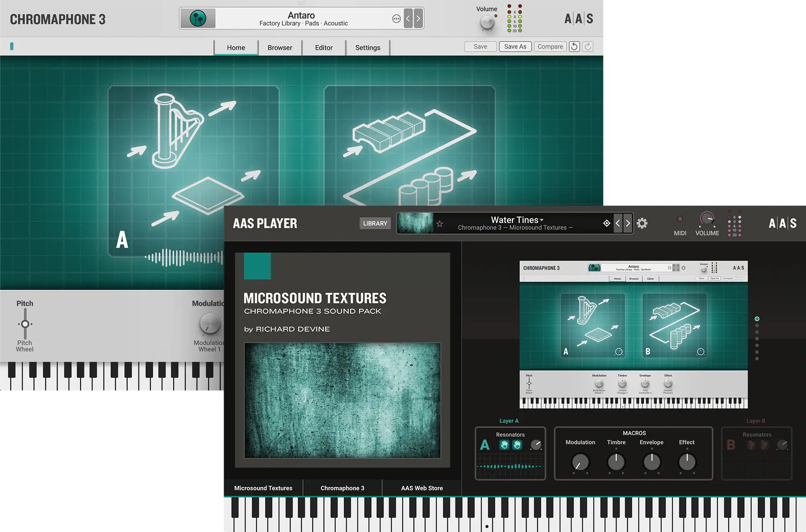Click the Pitch Wheel slider in Chromaphone 3
This screenshot has height=532, width=806.
coord(25,324)
